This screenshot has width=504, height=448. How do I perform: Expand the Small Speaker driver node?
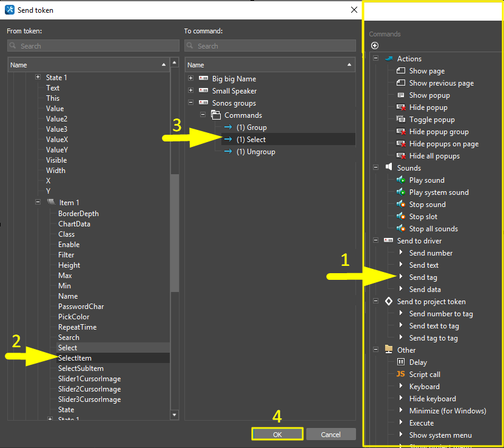pyautogui.click(x=190, y=91)
